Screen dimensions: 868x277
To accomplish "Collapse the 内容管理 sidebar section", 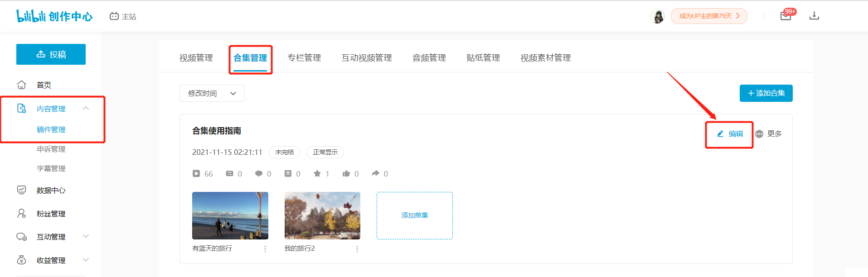I will (x=86, y=108).
